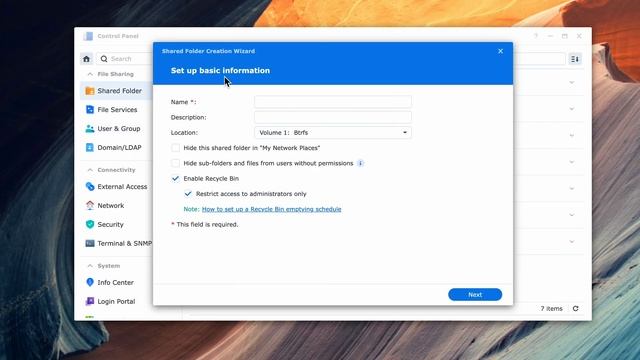
Task: Collapse the System section
Action: [x=90, y=266]
